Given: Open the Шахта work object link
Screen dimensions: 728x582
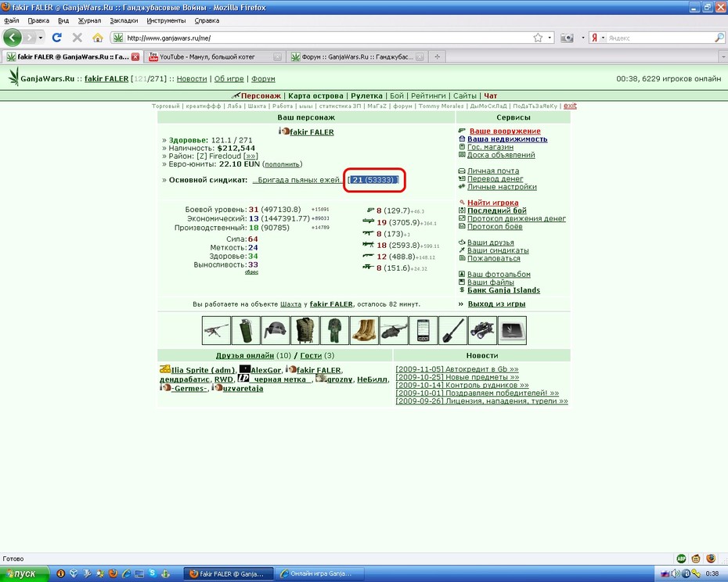Looking at the screenshot, I should tap(290, 304).
